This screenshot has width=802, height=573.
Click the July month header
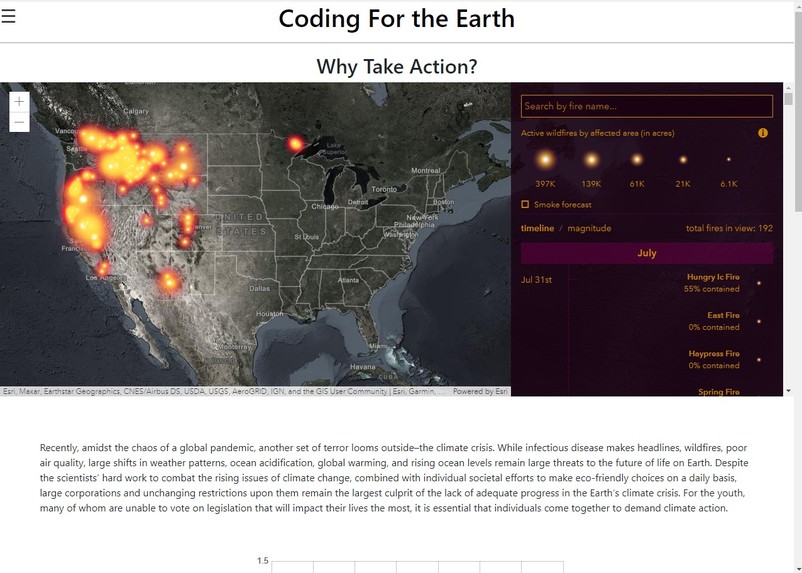(647, 253)
